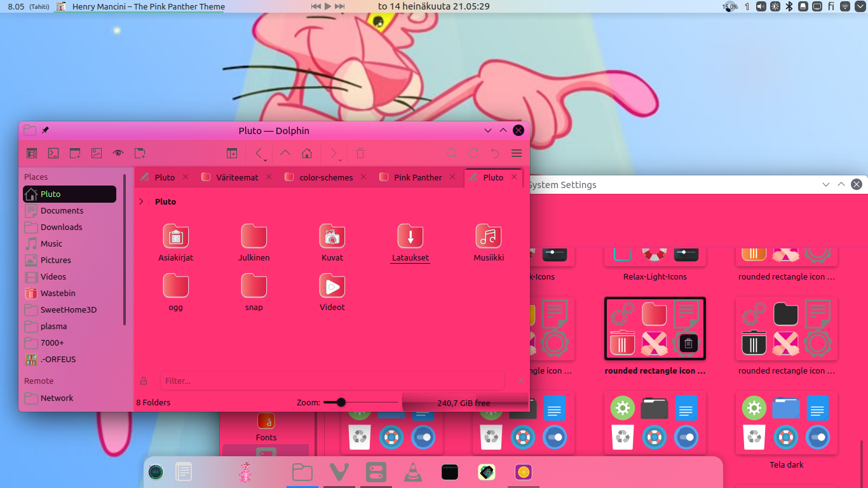Click the new window icon in Dolphin toolbar

click(x=75, y=153)
